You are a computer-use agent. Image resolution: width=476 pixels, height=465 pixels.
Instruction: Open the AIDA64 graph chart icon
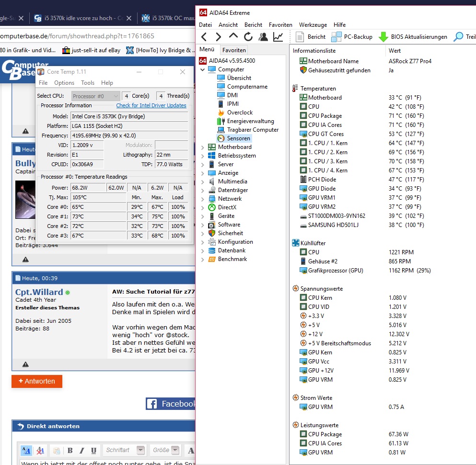(278, 37)
